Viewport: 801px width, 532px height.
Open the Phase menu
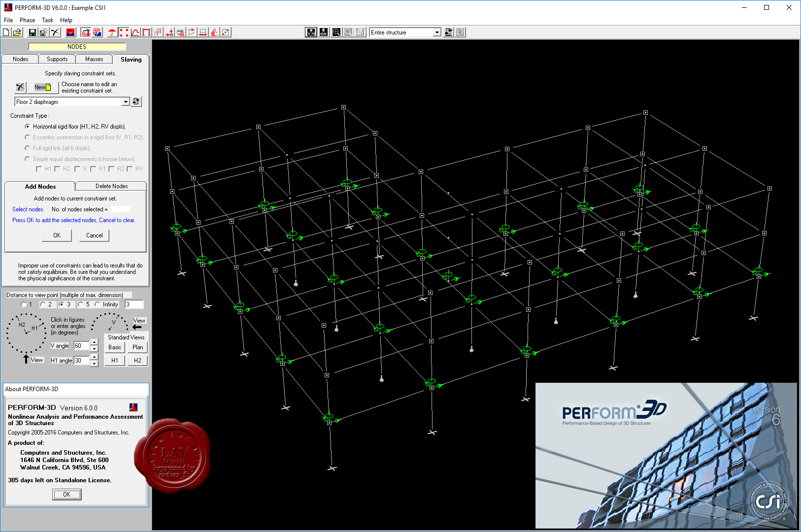pos(27,20)
